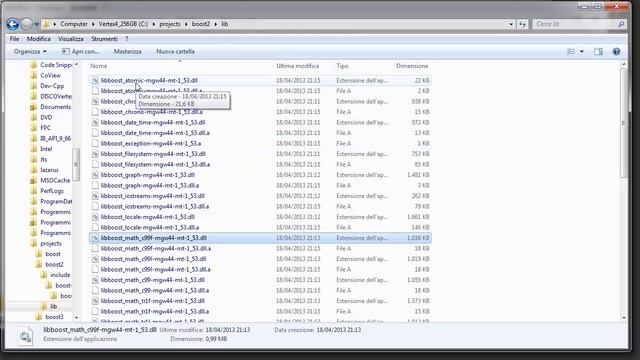640x360 pixels.
Task: Click the 'Nuova cartella' button
Action: click(176, 51)
